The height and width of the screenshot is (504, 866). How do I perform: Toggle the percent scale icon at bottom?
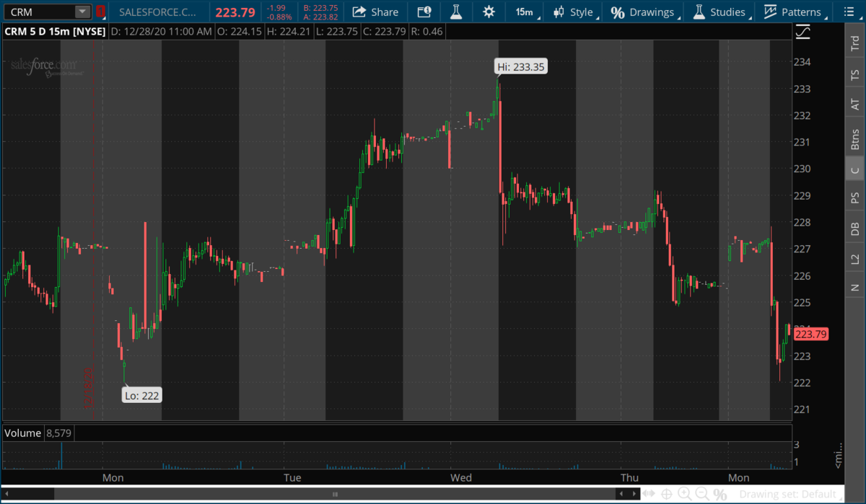pos(720,495)
